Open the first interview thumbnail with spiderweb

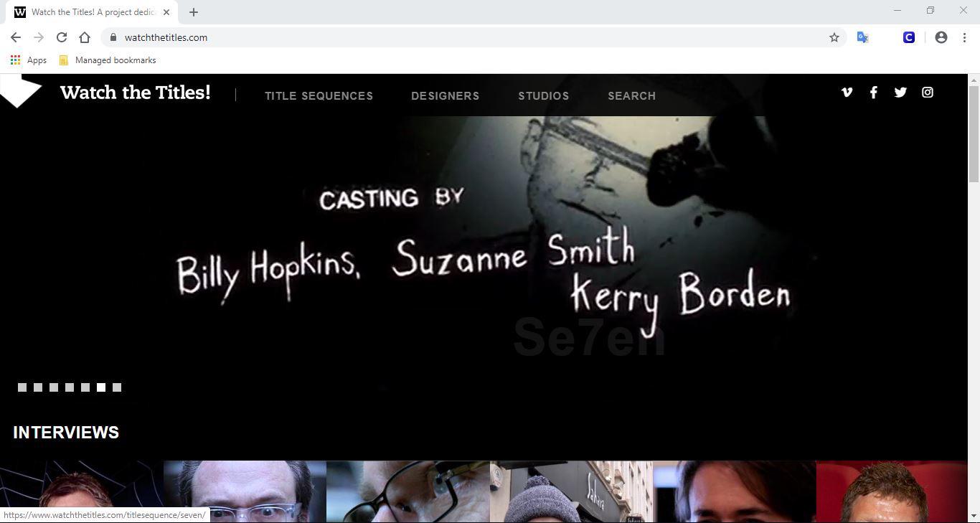pos(81,491)
